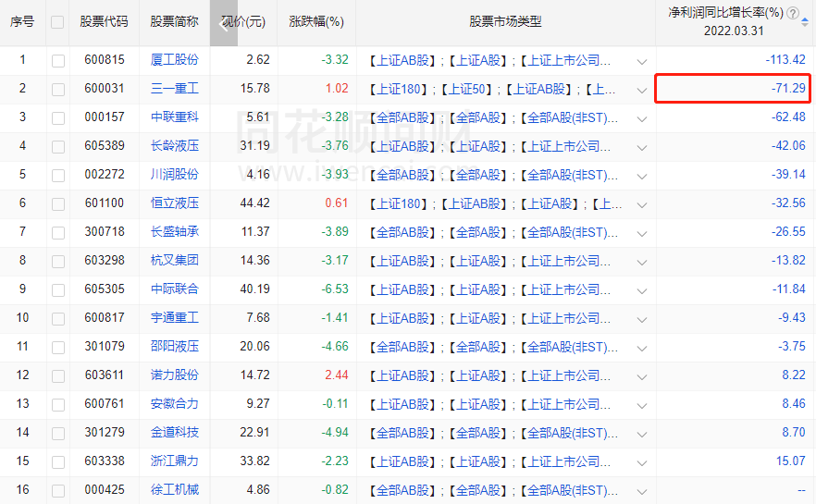Check the box for 300718 长盛轴承
The width and height of the screenshot is (816, 504).
[x=58, y=232]
